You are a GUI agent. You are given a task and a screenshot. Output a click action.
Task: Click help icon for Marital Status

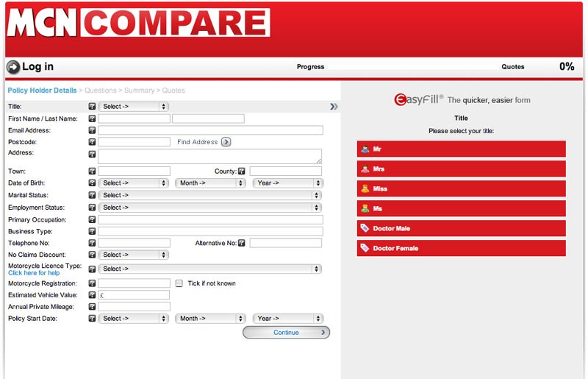point(92,196)
